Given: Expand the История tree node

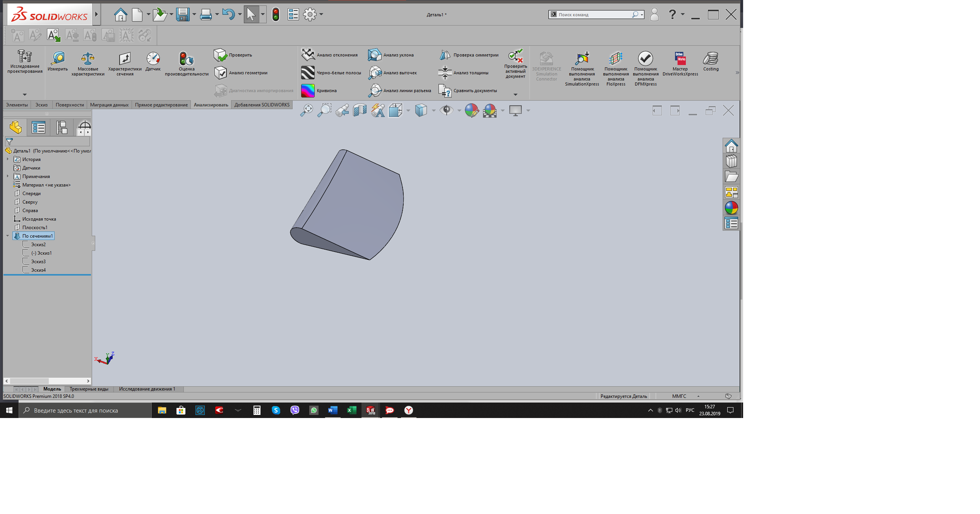Looking at the screenshot, I should pos(9,159).
